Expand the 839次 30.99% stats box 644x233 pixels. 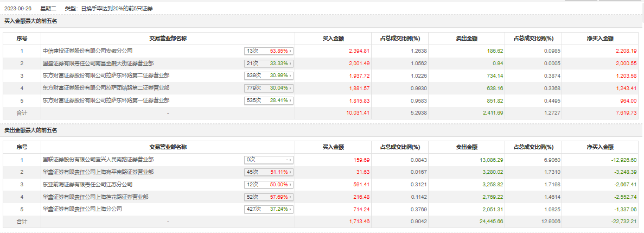(x=269, y=75)
